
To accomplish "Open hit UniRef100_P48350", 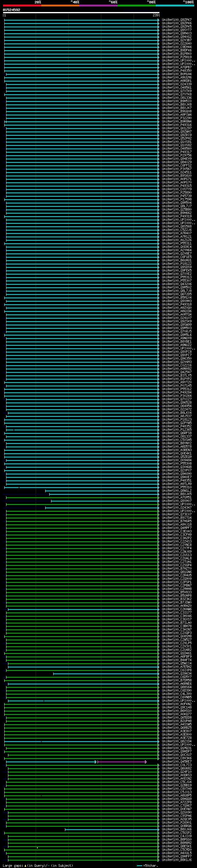I will pyautogui.click(x=177, y=71).
